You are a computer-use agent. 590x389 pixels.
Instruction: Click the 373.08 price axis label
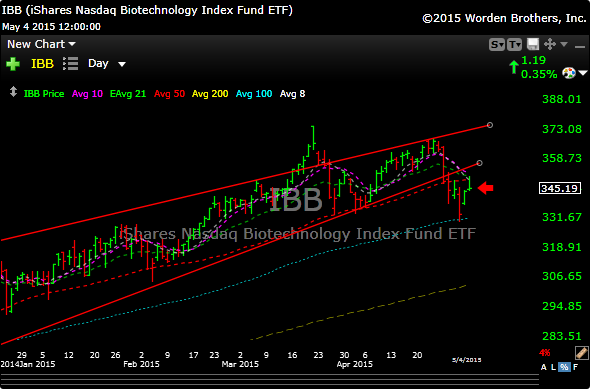562,129
